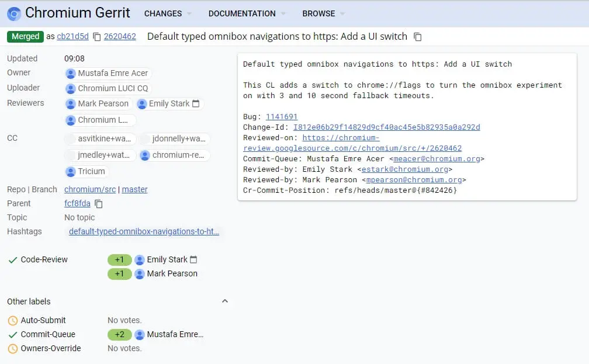
Task: Click Mustafa Emre Acer's owner avatar
Action: [70, 73]
